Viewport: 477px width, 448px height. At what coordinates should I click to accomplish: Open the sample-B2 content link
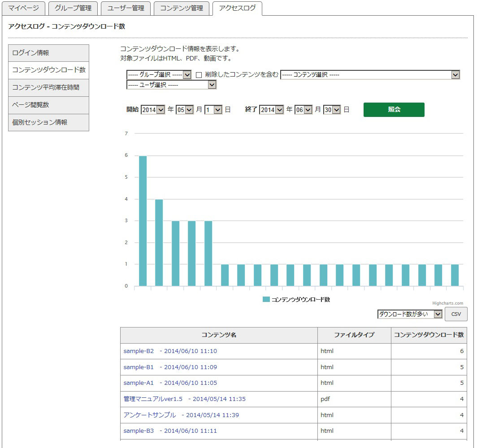(x=170, y=351)
